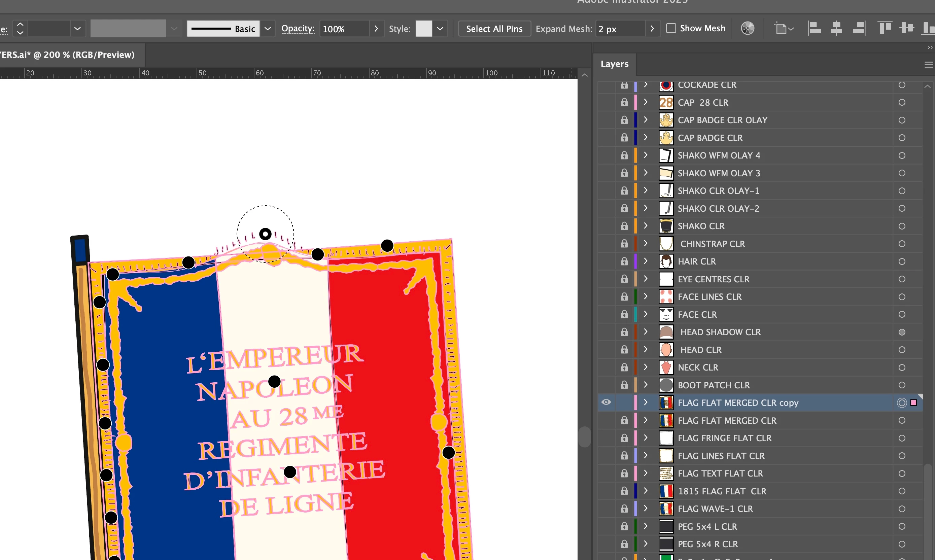Switch to the Layers panel tab
Viewport: 935px width, 560px height.
(614, 64)
